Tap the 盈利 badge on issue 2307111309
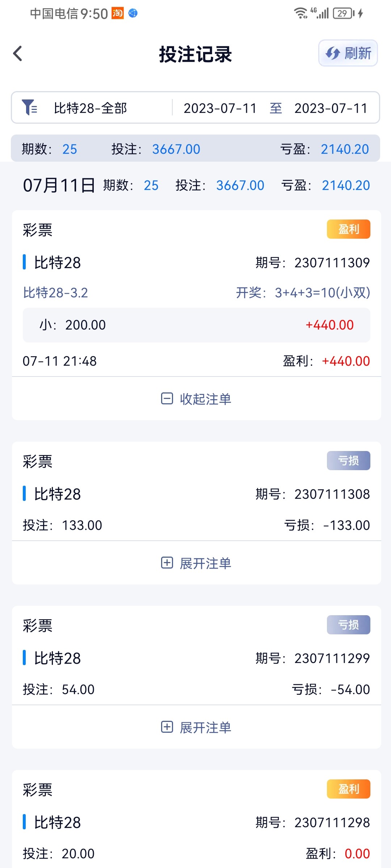The height and width of the screenshot is (868, 391). click(x=348, y=229)
